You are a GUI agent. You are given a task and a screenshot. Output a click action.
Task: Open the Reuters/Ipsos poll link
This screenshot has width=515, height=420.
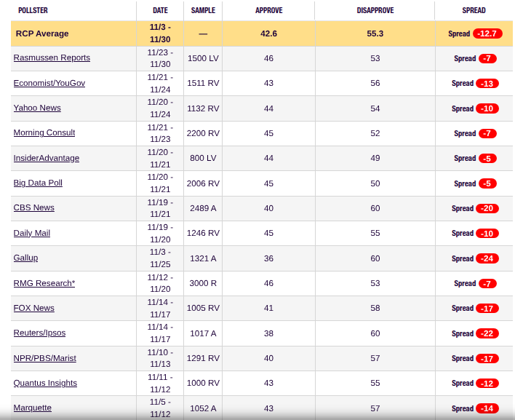pos(39,333)
